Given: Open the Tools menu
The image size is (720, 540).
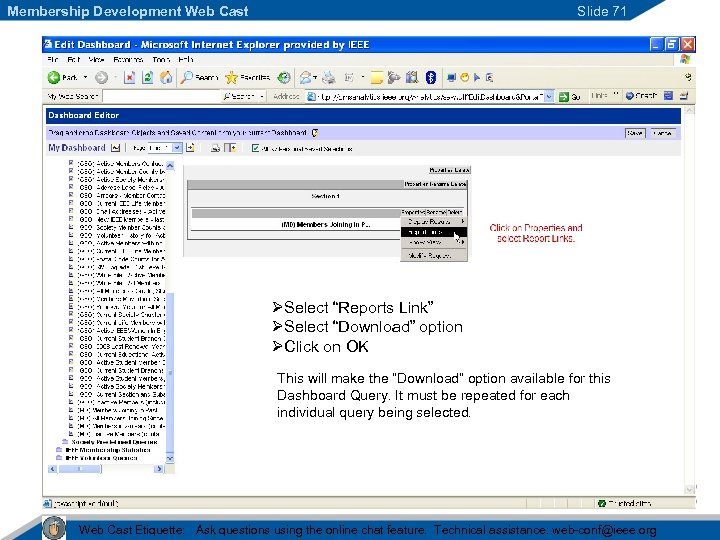Looking at the screenshot, I should [x=161, y=60].
